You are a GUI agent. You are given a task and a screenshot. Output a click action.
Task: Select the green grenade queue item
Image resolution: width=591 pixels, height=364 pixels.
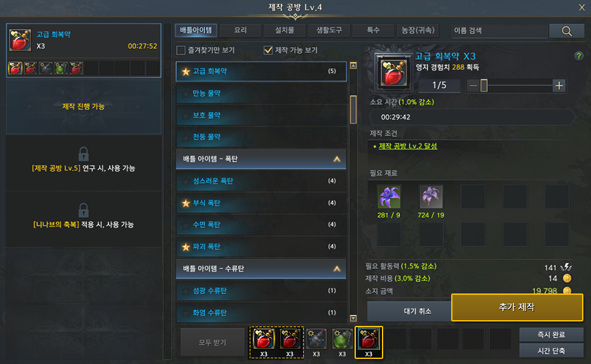tap(343, 339)
